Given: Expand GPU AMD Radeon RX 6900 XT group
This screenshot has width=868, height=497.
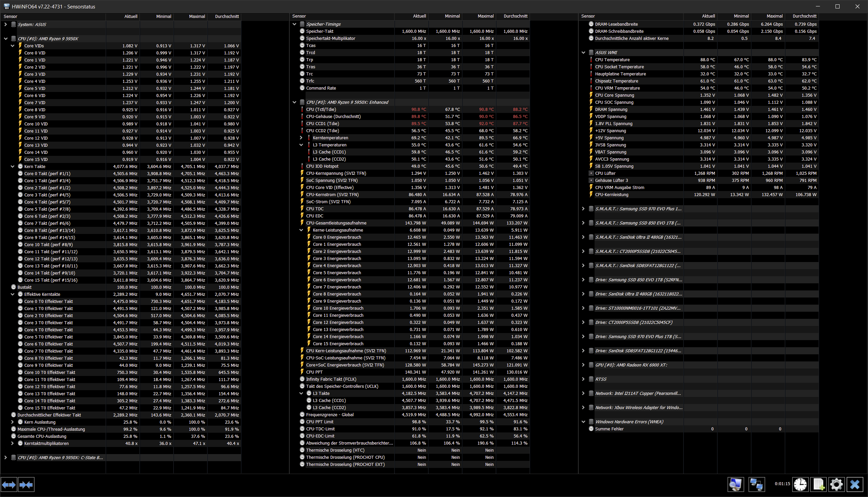Looking at the screenshot, I should click(x=583, y=365).
